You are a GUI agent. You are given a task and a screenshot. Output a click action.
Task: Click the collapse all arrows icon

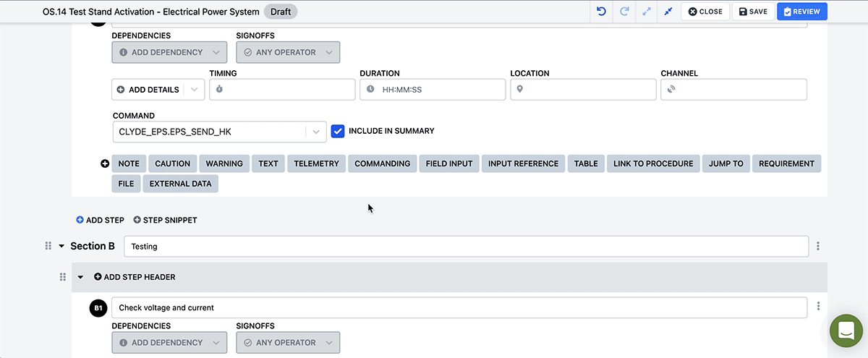point(668,12)
